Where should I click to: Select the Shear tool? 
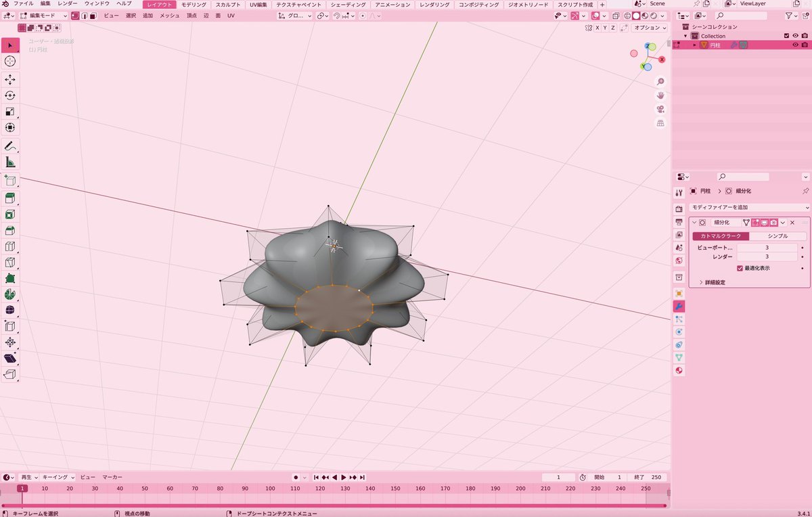click(10, 359)
